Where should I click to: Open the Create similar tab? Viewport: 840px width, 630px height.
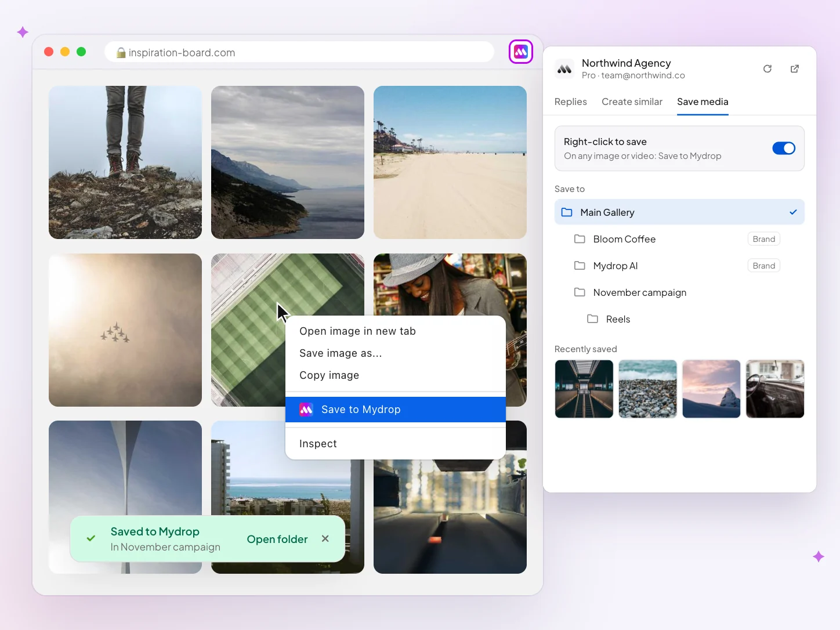click(x=632, y=102)
